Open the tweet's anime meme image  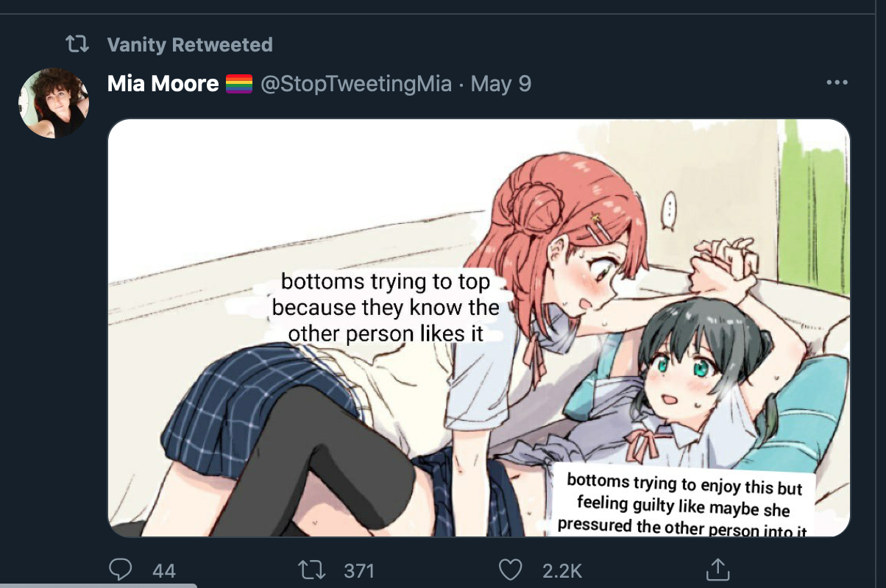click(x=479, y=328)
